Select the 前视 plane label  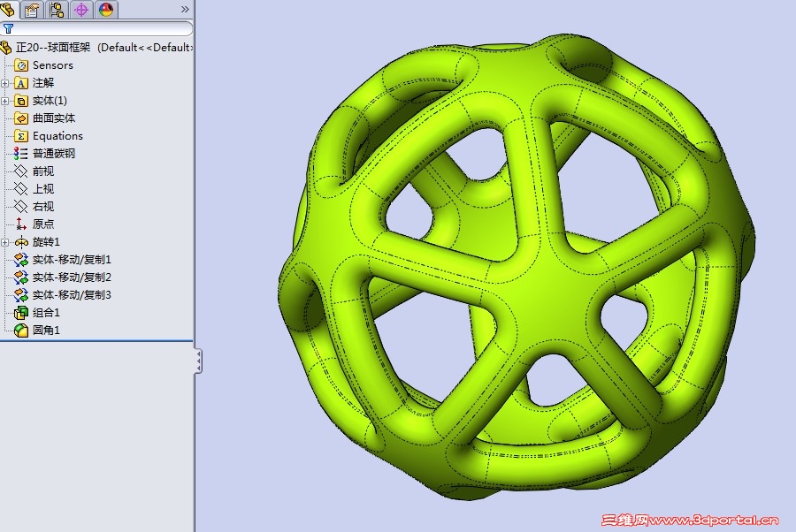pyautogui.click(x=43, y=171)
